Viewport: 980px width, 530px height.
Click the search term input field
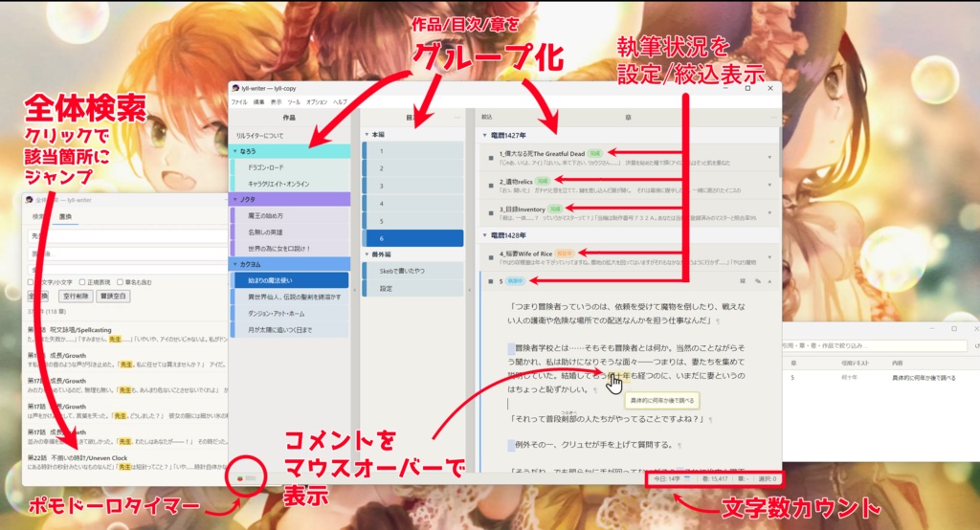127,236
